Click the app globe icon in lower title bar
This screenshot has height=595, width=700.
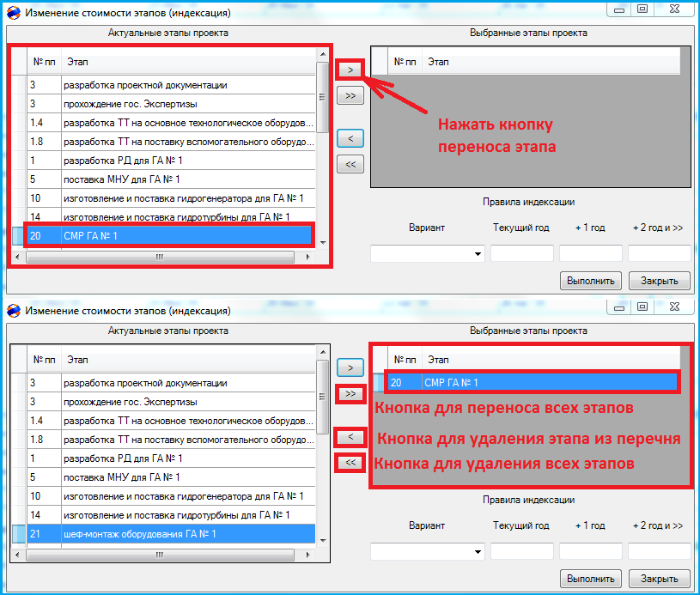pyautogui.click(x=14, y=310)
